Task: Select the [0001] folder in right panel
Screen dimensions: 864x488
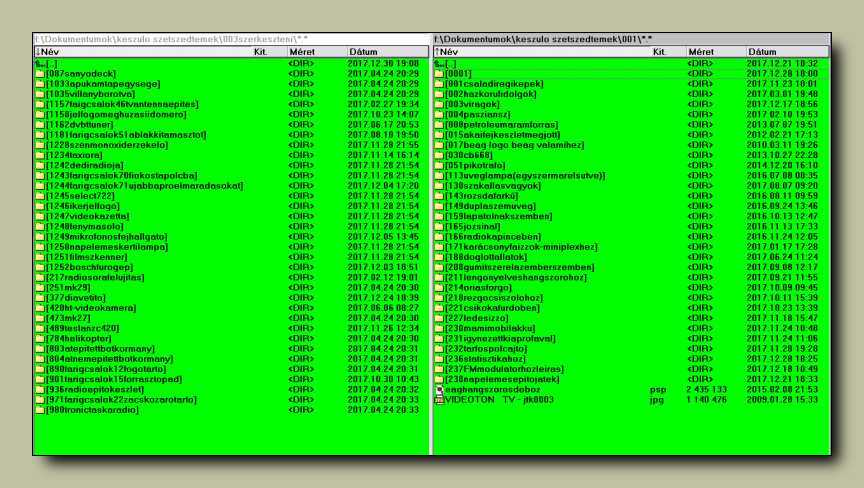Action: [458, 73]
